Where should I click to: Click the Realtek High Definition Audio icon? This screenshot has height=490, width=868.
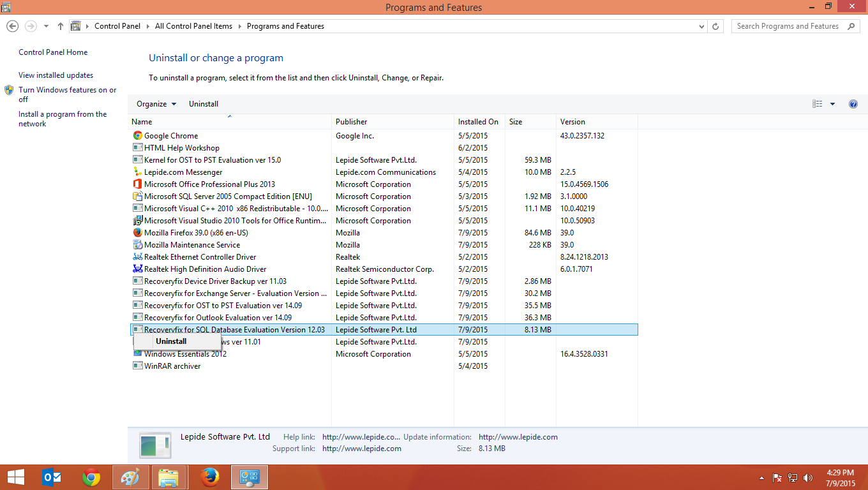pyautogui.click(x=137, y=269)
